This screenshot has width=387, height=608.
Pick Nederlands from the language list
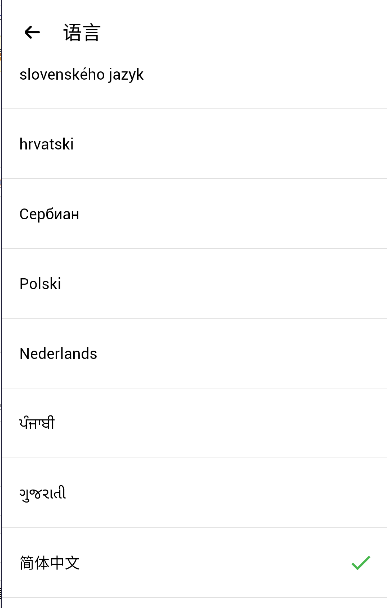tap(195, 353)
